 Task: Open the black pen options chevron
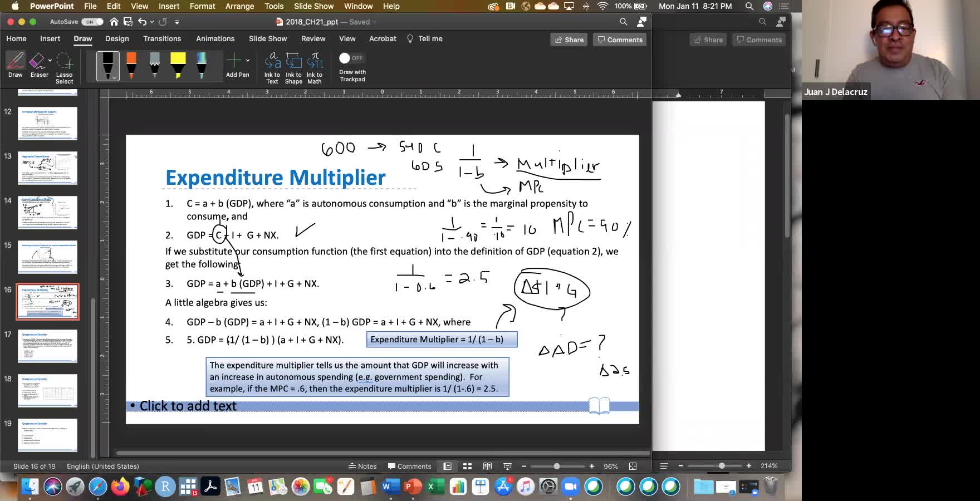[x=114, y=77]
